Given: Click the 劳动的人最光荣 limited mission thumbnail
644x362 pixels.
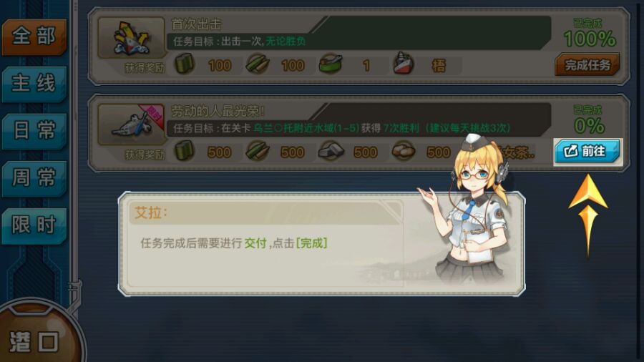Looking at the screenshot, I should 132,124.
